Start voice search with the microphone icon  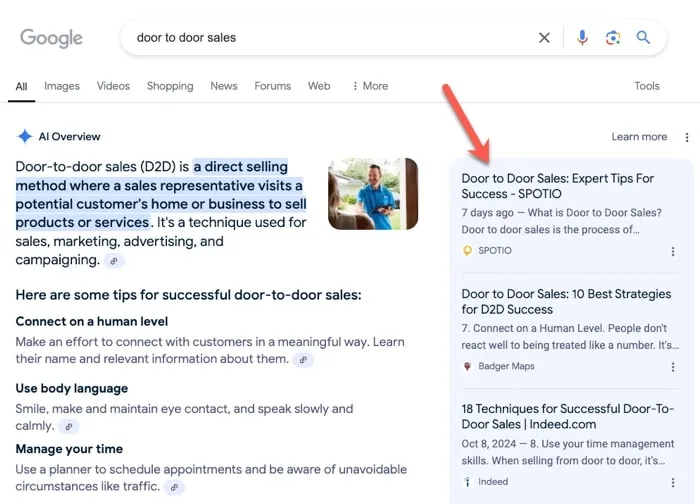582,38
